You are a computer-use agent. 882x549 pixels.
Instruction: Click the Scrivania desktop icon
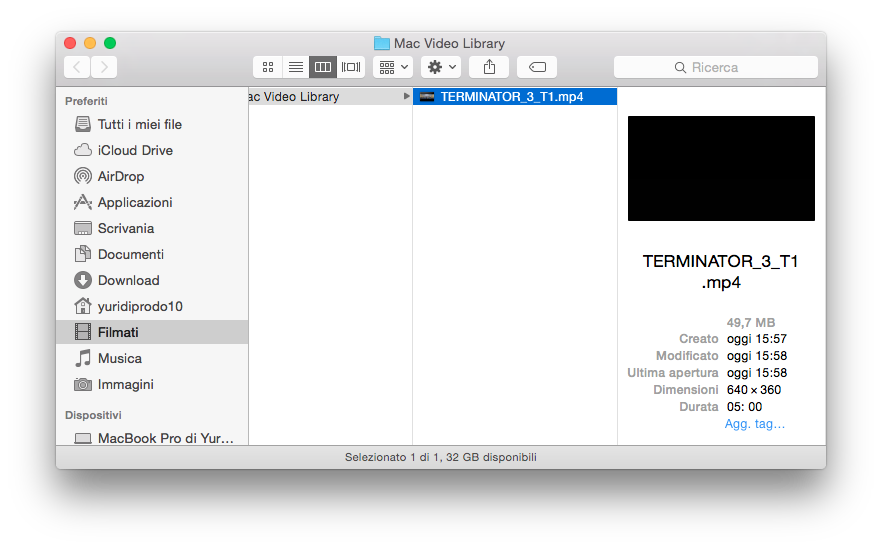[x=83, y=228]
